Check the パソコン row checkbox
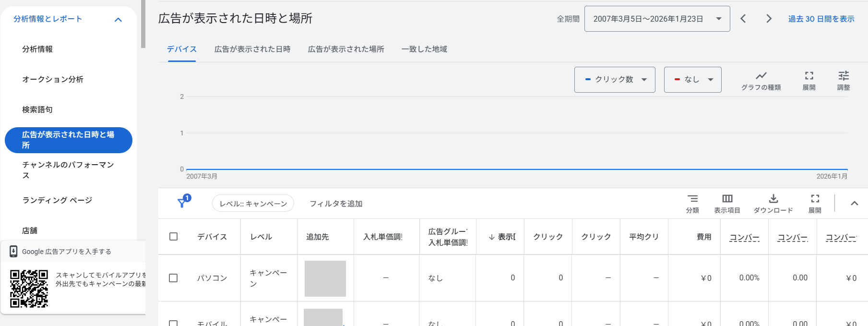Image resolution: width=868 pixels, height=326 pixels. 174,278
